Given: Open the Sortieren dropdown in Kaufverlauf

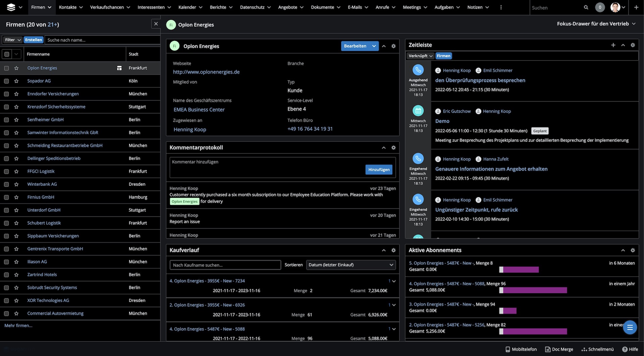Looking at the screenshot, I should tap(351, 265).
